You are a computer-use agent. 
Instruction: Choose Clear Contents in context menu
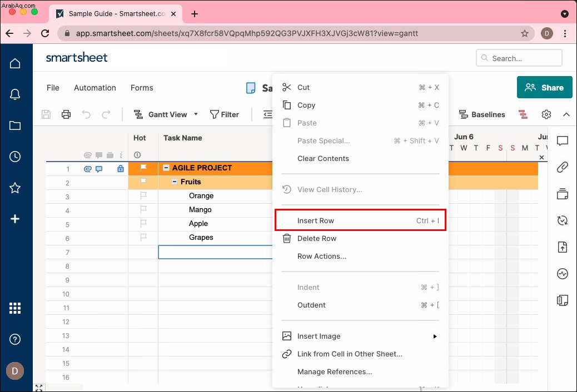tap(360, 158)
